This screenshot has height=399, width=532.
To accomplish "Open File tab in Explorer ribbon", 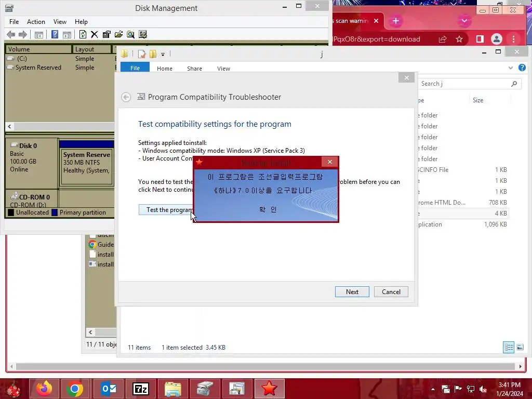I will point(135,68).
